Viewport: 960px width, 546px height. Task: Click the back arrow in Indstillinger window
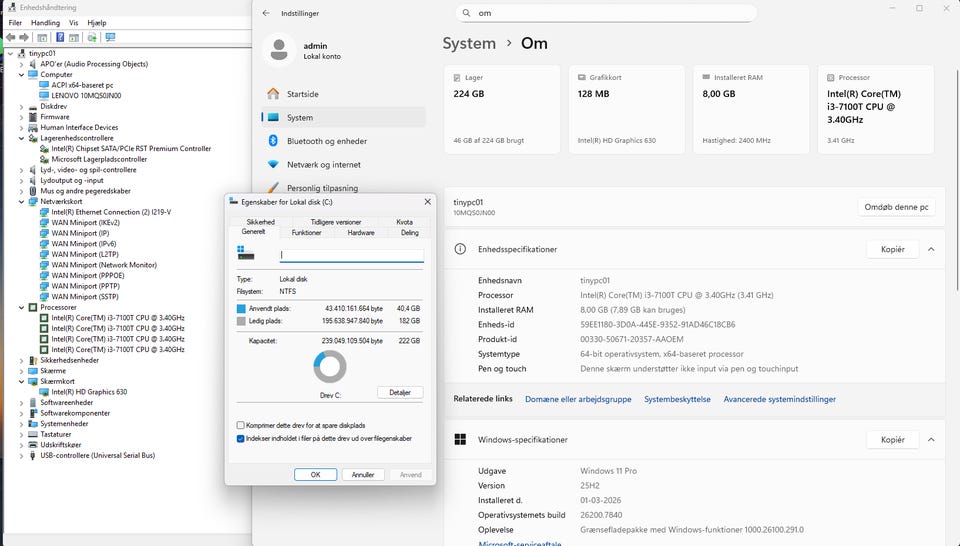tap(265, 13)
